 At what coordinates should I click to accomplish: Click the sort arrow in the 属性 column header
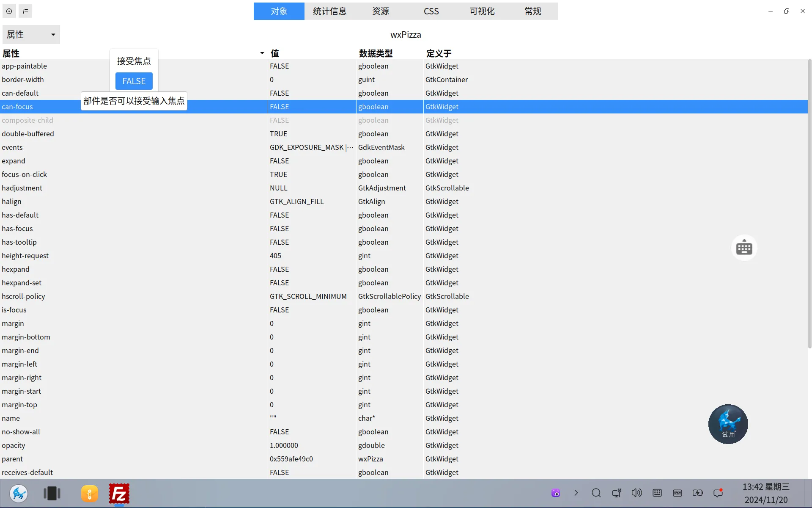(x=262, y=53)
